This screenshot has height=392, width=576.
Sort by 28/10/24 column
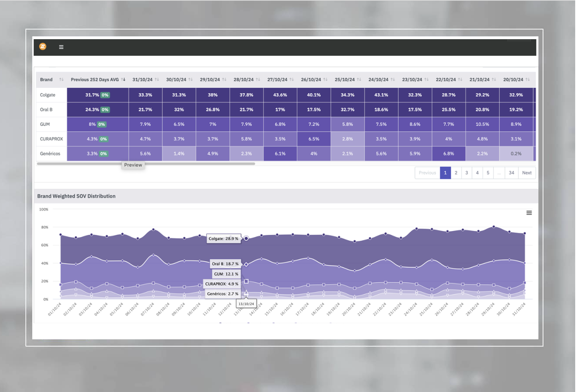[x=258, y=80]
